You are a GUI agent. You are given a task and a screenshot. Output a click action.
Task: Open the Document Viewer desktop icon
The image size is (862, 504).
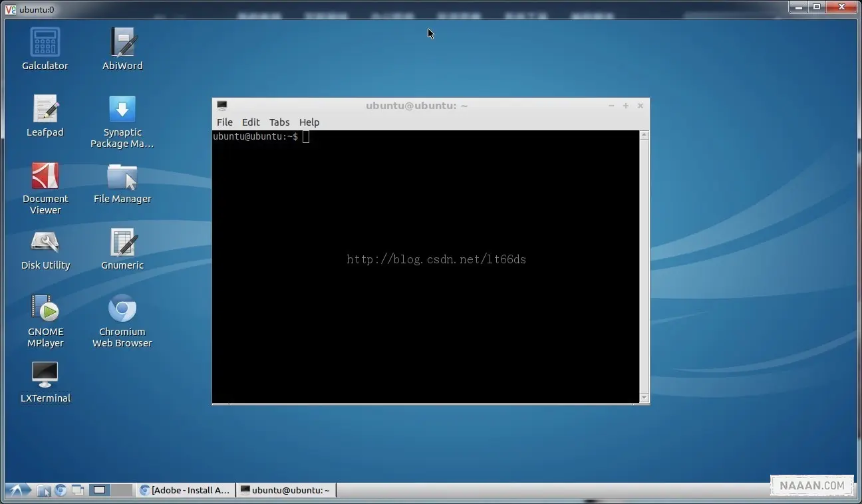[45, 176]
